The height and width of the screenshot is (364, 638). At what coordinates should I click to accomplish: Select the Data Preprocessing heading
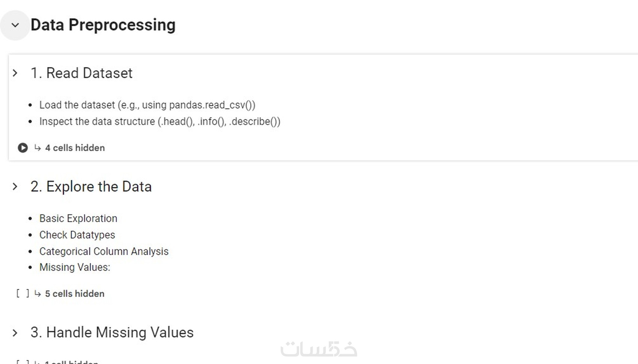click(103, 25)
